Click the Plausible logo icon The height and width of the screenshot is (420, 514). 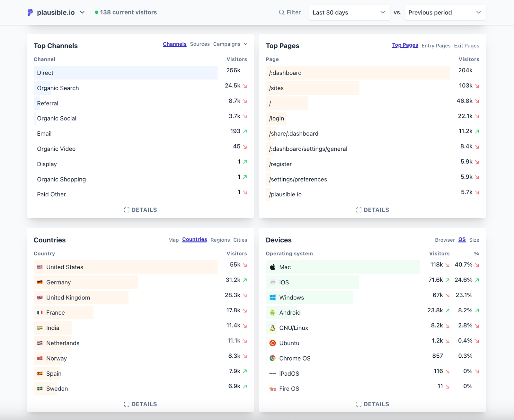coord(30,13)
